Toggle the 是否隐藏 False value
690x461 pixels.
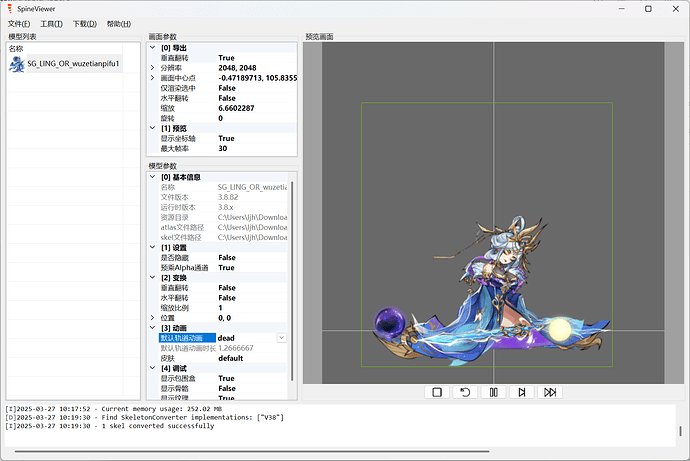pyautogui.click(x=227, y=257)
